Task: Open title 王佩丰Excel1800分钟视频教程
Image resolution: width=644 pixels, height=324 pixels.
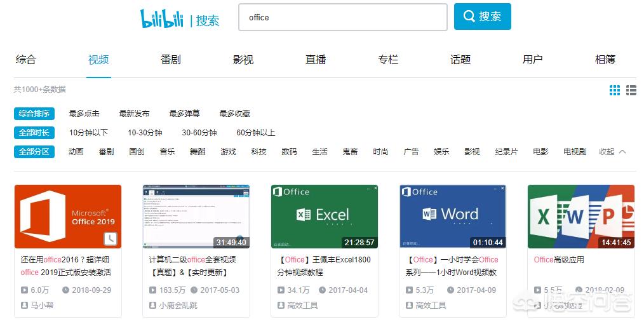Action: point(324,266)
